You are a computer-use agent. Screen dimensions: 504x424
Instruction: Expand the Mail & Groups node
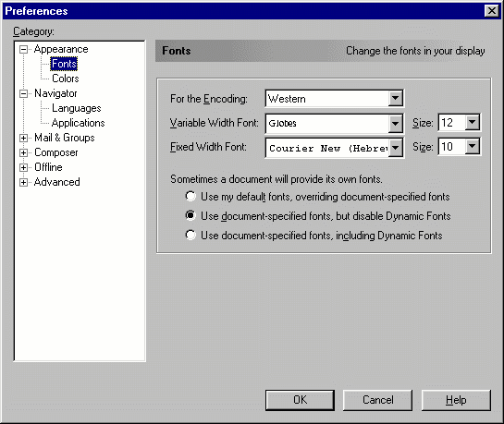click(x=23, y=138)
